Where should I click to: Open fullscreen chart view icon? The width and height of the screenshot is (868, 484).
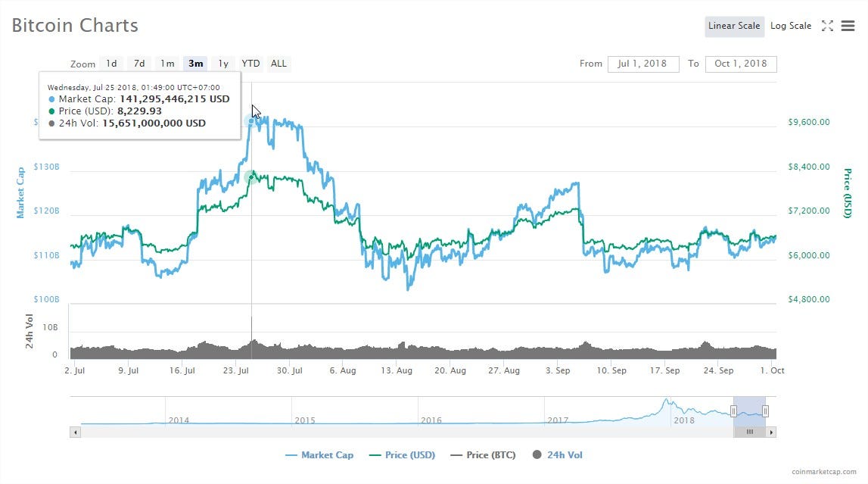pyautogui.click(x=827, y=26)
